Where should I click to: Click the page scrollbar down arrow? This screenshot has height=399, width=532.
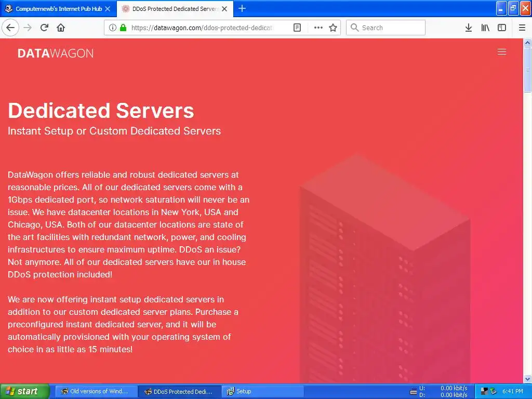(x=527, y=379)
